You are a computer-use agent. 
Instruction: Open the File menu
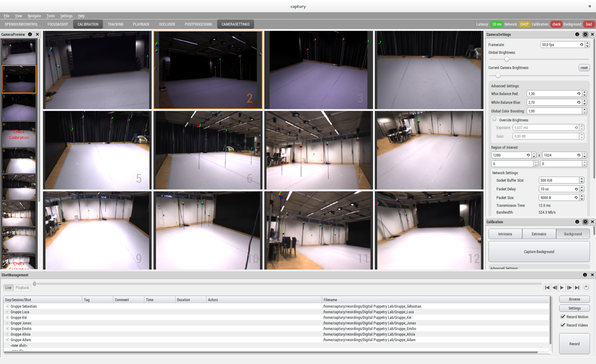pos(7,16)
